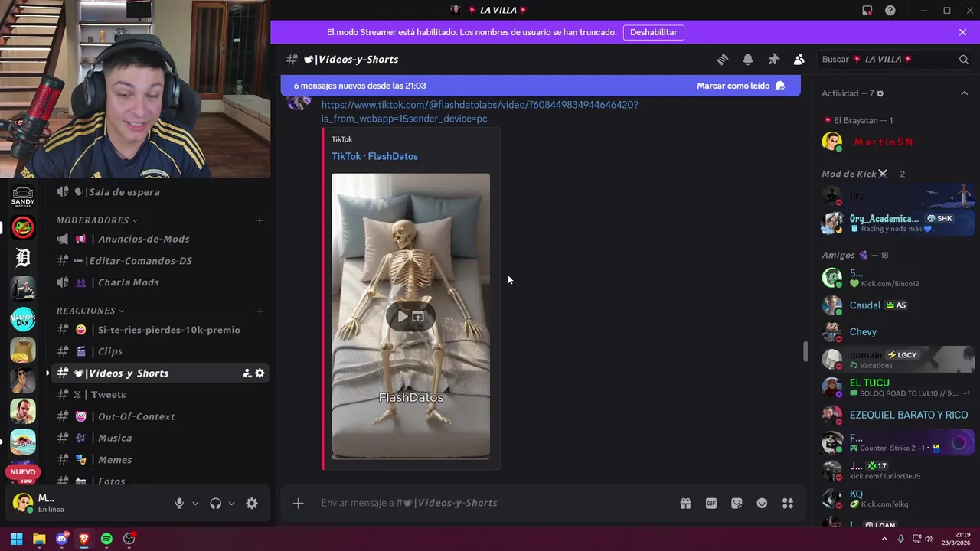
Task: Click Marcar como leído
Action: point(740,86)
